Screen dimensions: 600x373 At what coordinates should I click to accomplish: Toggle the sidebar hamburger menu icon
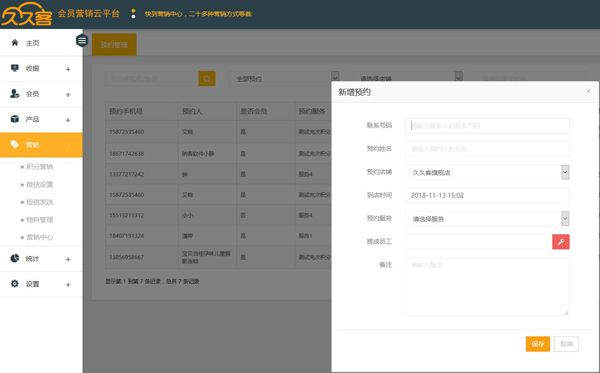(x=82, y=40)
